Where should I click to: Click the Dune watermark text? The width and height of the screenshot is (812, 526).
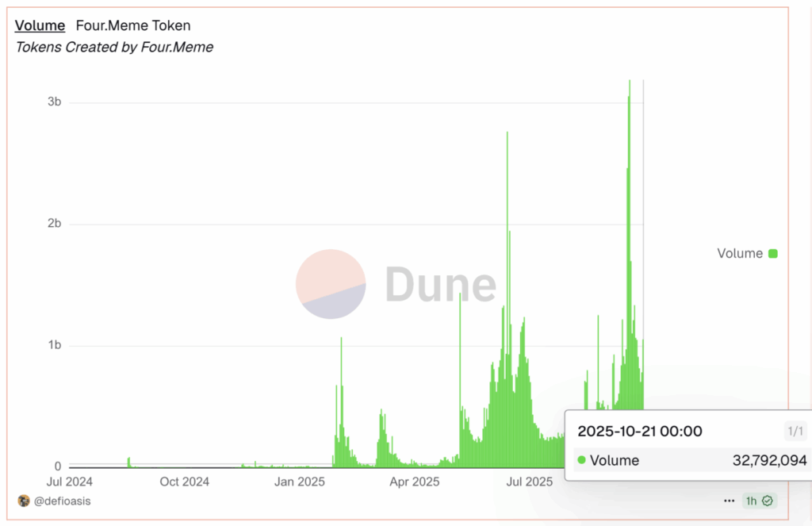(x=440, y=284)
